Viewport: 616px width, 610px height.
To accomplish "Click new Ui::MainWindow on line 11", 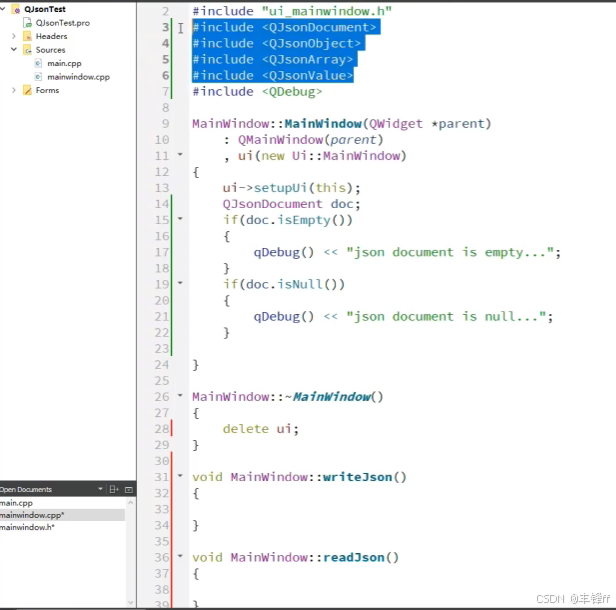I will point(330,156).
